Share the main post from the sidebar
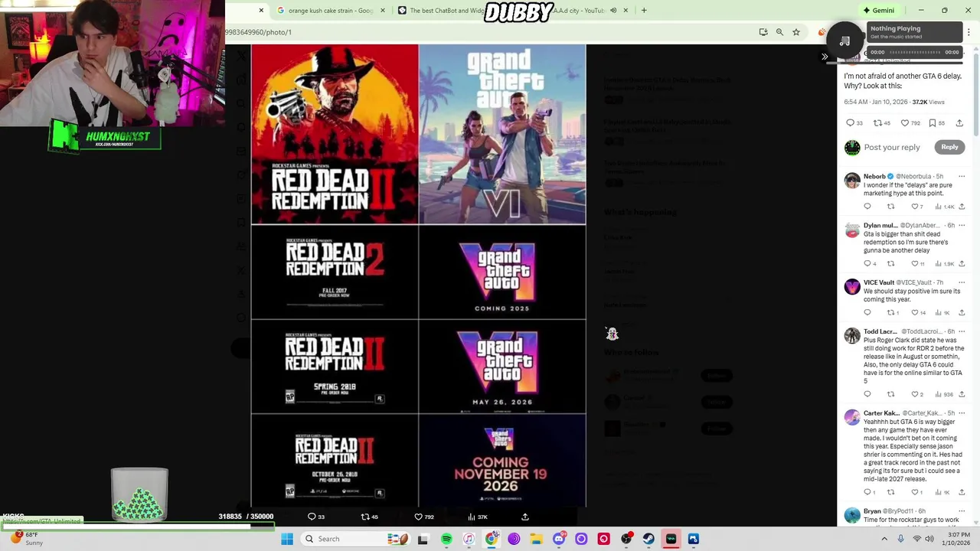This screenshot has height=551, width=980. click(959, 123)
